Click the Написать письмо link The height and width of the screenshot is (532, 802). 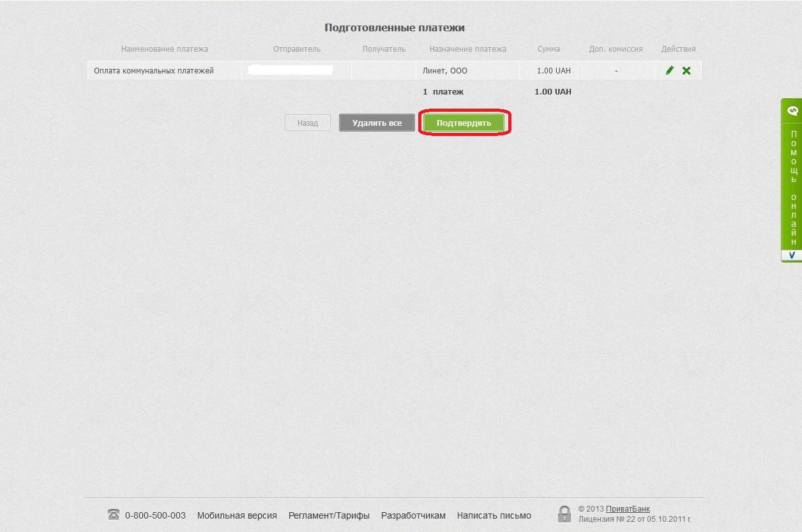(494, 515)
